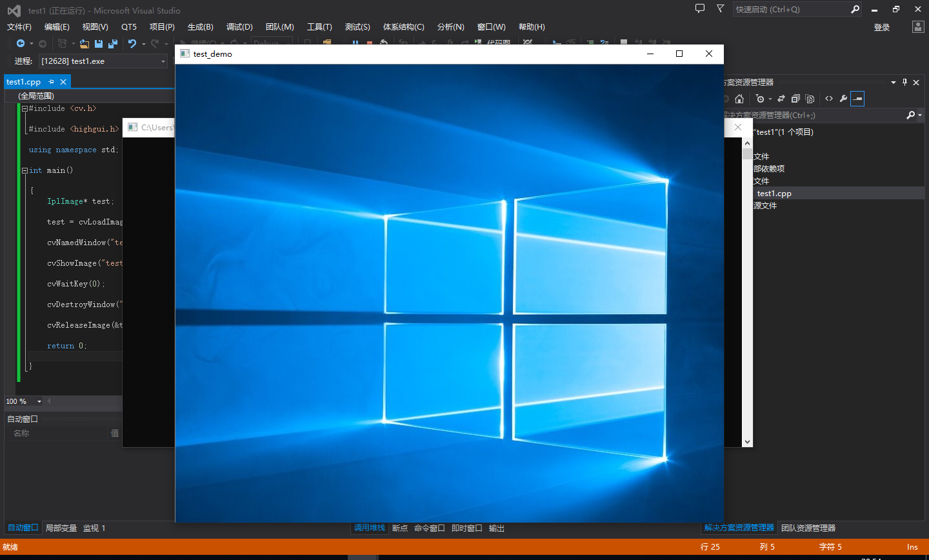This screenshot has width=929, height=560.
Task: Click the Save All icon
Action: coord(113,43)
